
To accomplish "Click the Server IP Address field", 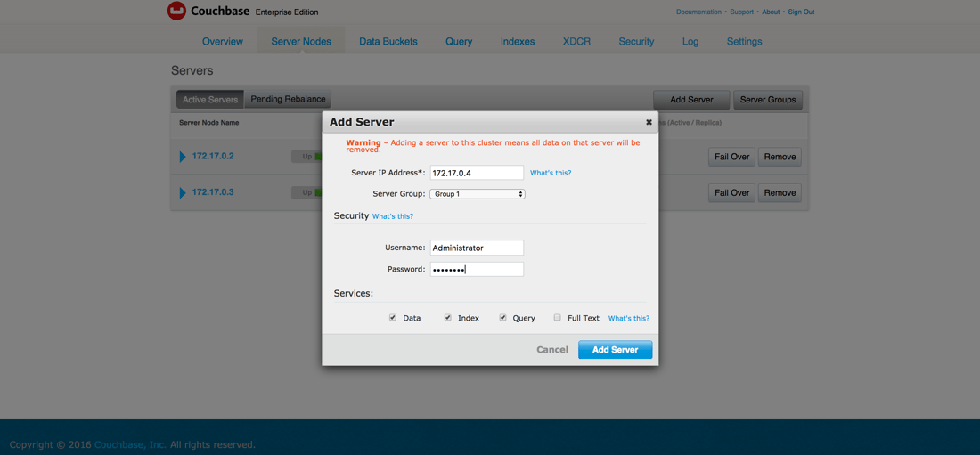I will coord(477,173).
